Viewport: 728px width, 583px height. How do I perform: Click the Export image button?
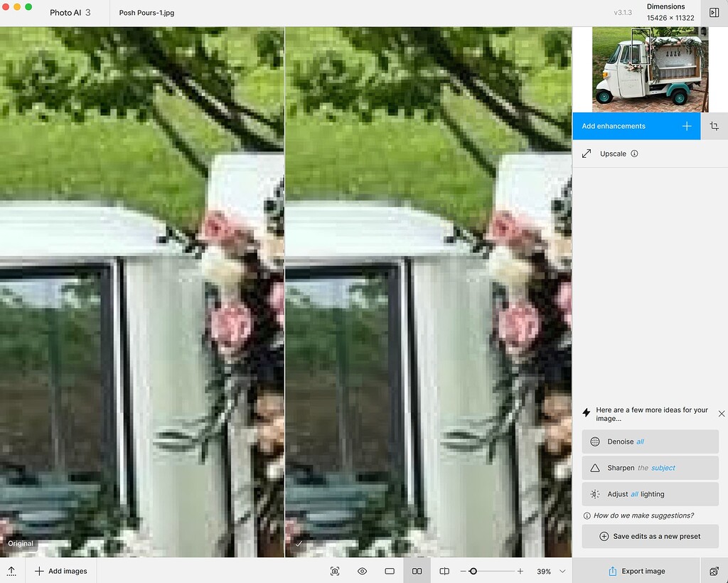(x=638, y=571)
